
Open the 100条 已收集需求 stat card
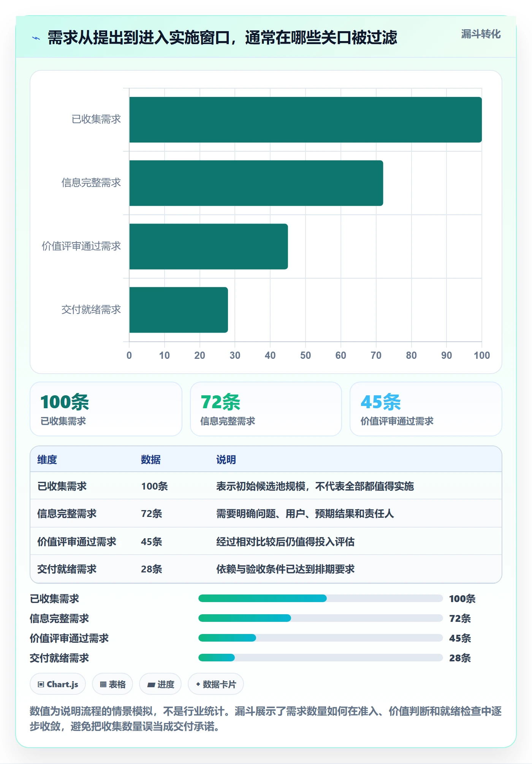click(106, 409)
